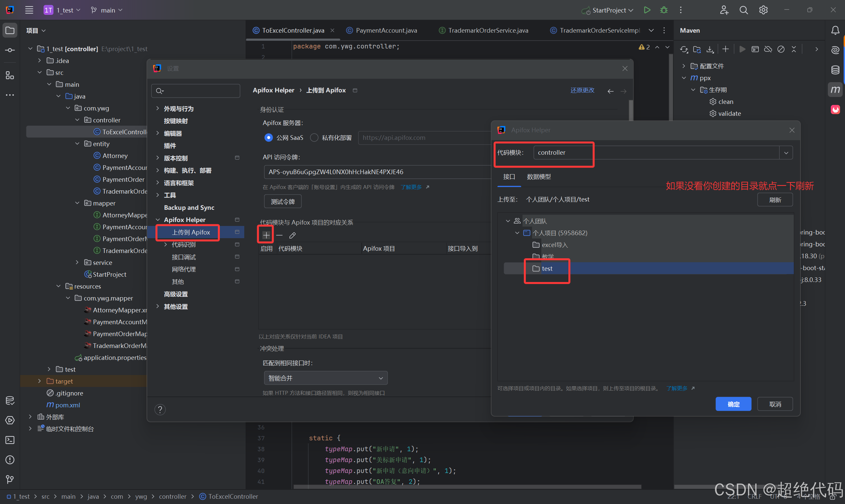Expand the 外观与行为 settings section

[x=158, y=108]
